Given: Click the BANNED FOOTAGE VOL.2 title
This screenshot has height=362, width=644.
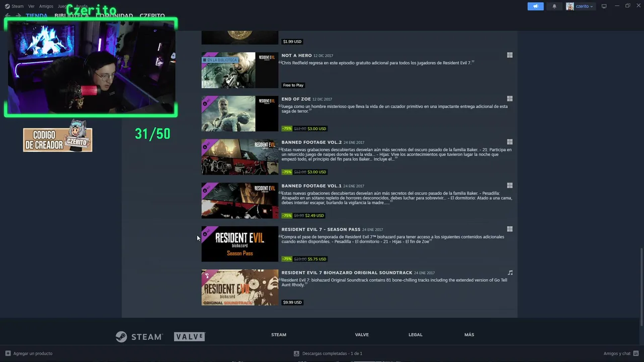Looking at the screenshot, I should point(311,142).
